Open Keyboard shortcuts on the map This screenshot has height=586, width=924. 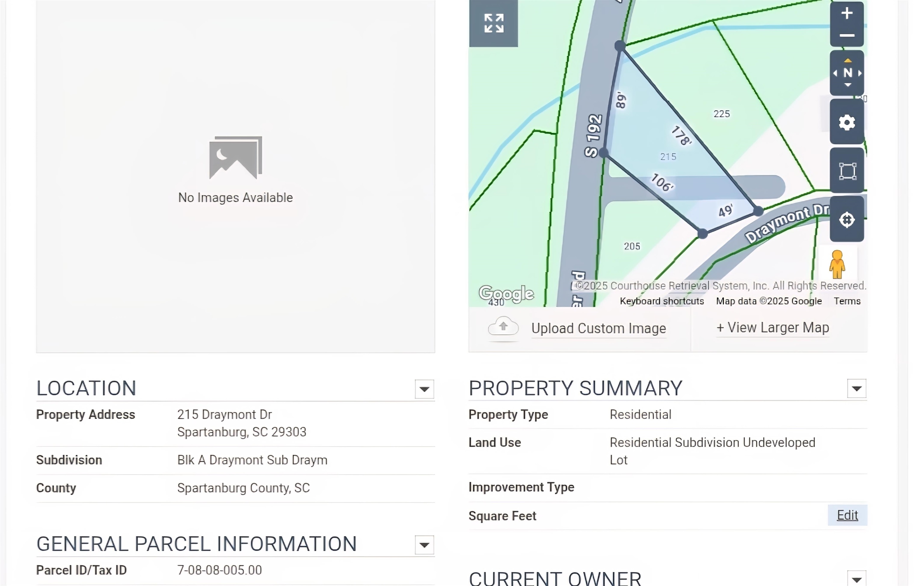pyautogui.click(x=662, y=301)
